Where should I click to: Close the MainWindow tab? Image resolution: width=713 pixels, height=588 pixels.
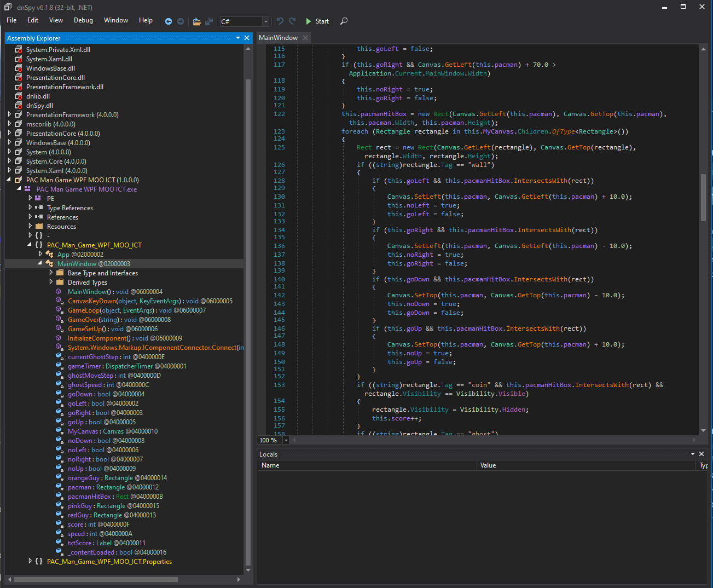tap(305, 38)
